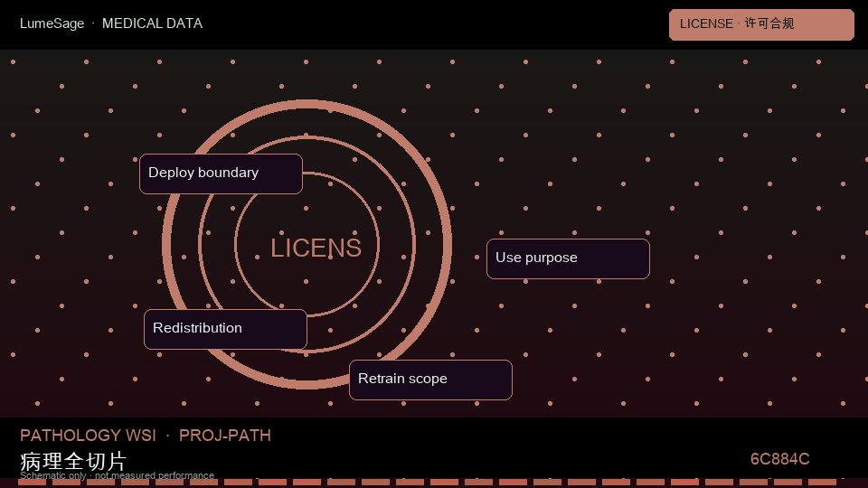
Task: Select the Use purpose box
Action: coord(568,259)
